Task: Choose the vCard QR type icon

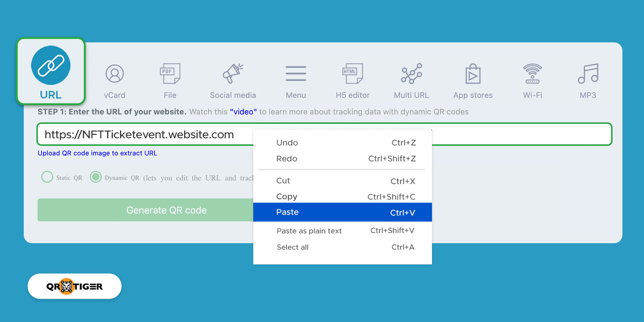Action: [114, 73]
